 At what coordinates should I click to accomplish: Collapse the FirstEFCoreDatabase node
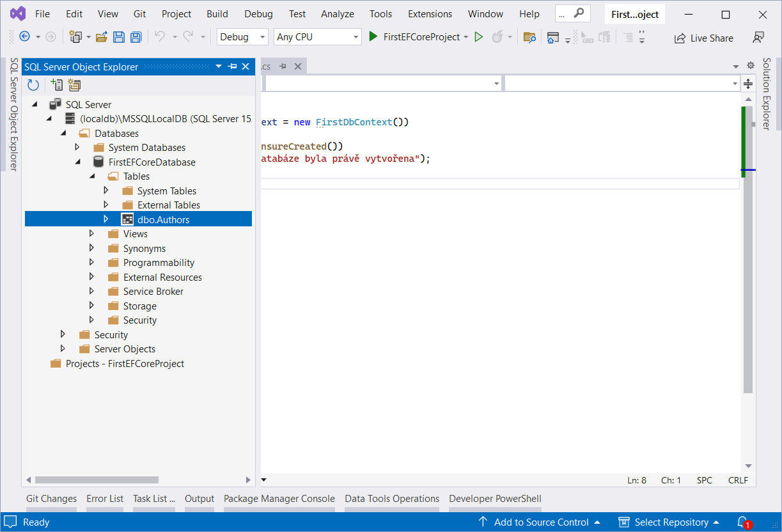point(77,162)
